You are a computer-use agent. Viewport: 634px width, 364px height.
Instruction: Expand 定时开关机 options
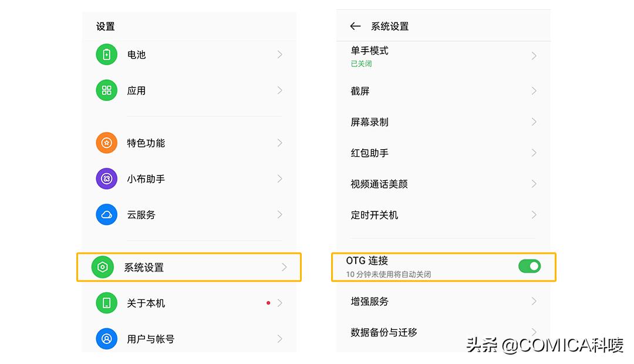click(534, 215)
